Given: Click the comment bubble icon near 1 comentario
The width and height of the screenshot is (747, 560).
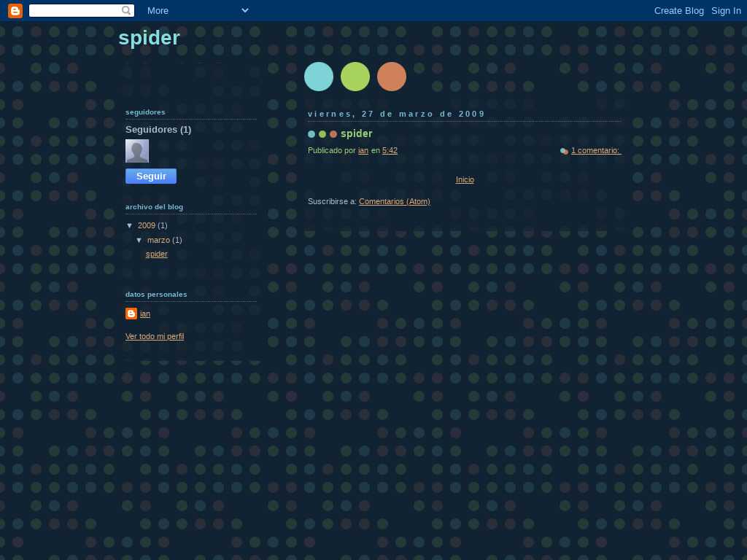Looking at the screenshot, I should (x=564, y=151).
